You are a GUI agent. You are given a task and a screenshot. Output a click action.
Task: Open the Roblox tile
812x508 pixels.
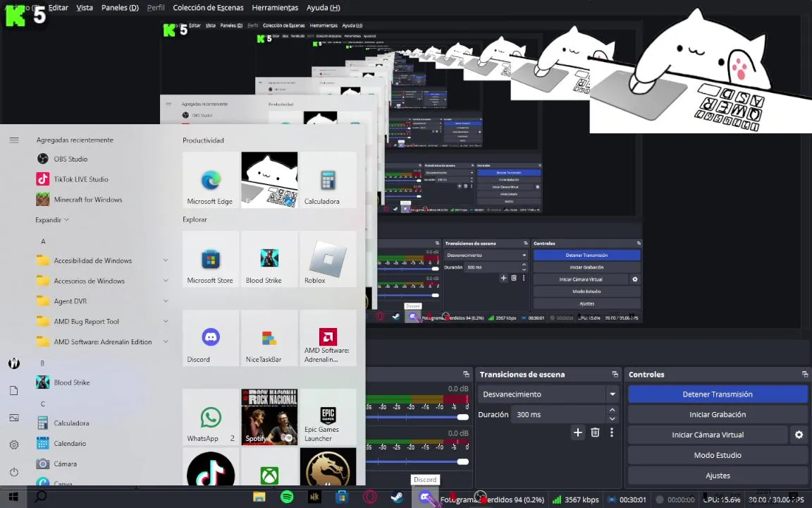[328, 259]
